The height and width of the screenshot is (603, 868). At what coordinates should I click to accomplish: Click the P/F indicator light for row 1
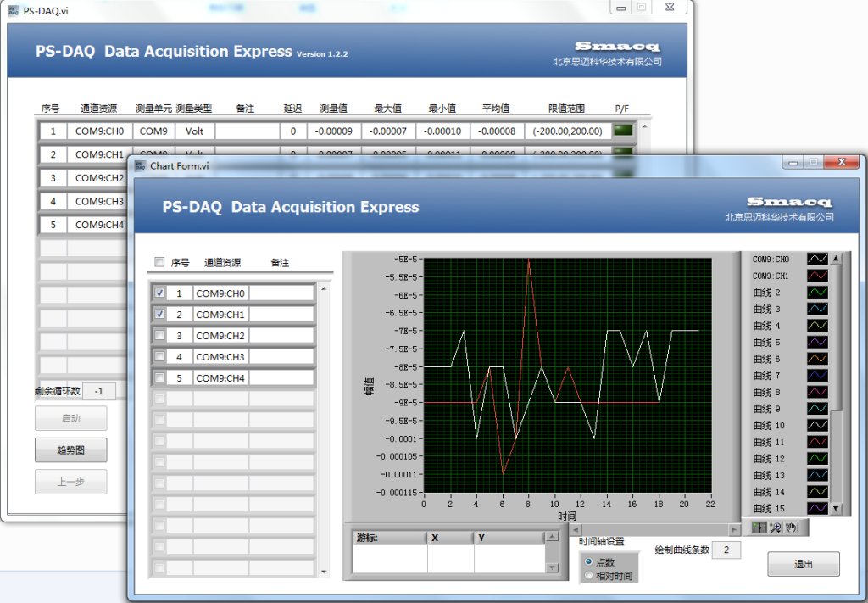pyautogui.click(x=623, y=131)
